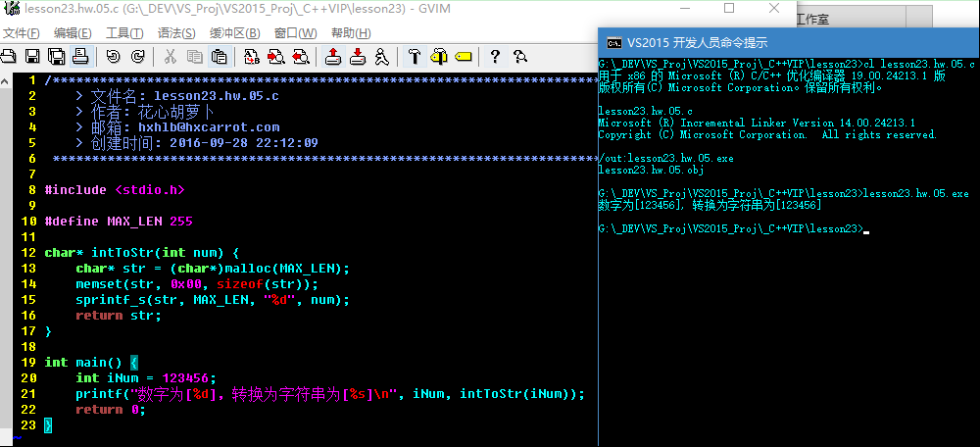This screenshot has width=980, height=447.
Task: Run a Vim script via toolbar icon
Action: [382, 56]
